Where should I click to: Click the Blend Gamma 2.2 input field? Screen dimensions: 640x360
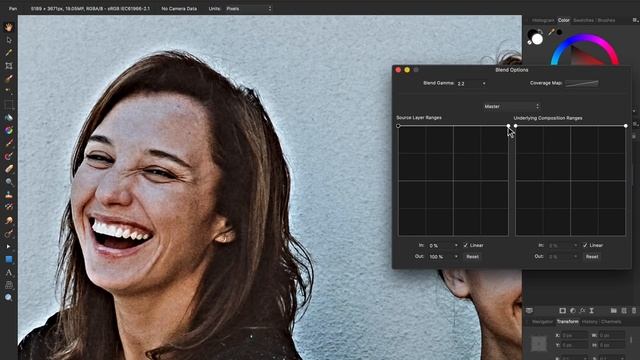(x=468, y=83)
